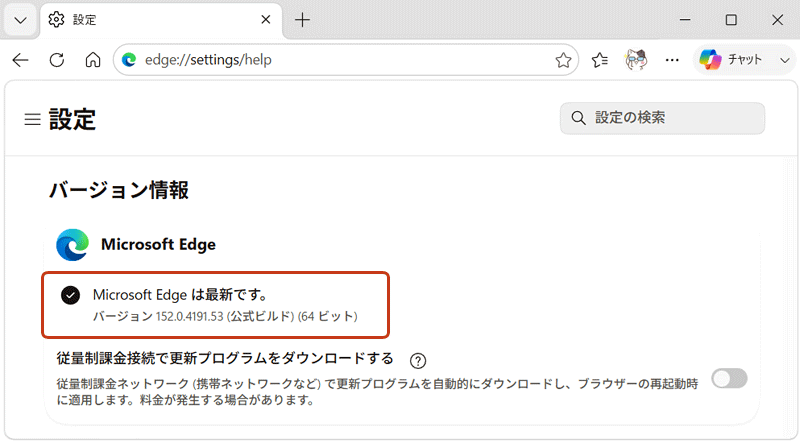The image size is (800, 443).
Task: Add page to favorites star icon
Action: tap(563, 60)
